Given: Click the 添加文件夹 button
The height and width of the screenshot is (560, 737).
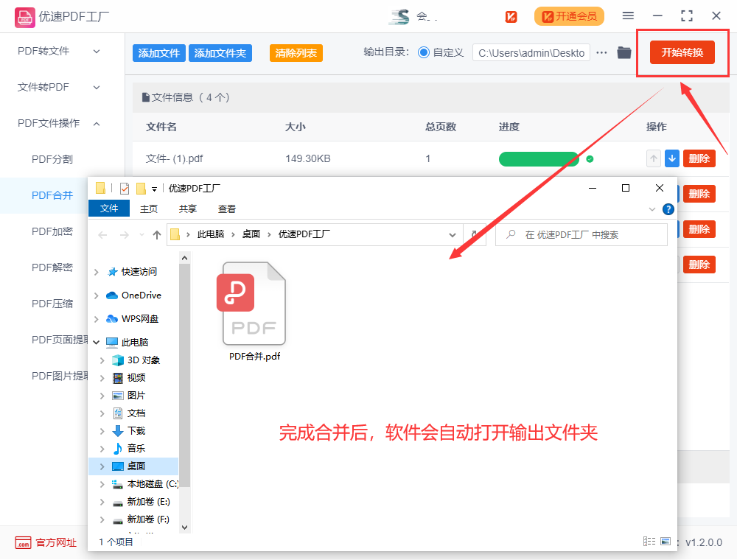Looking at the screenshot, I should 220,53.
